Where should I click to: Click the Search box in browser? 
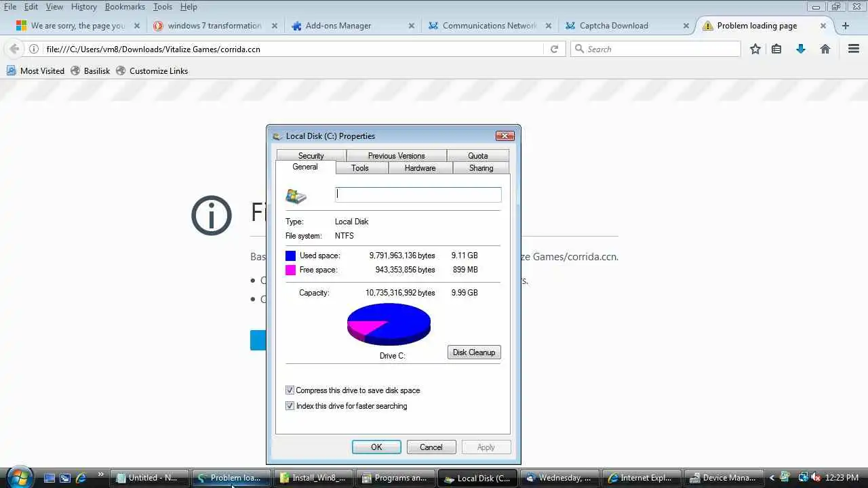point(656,49)
